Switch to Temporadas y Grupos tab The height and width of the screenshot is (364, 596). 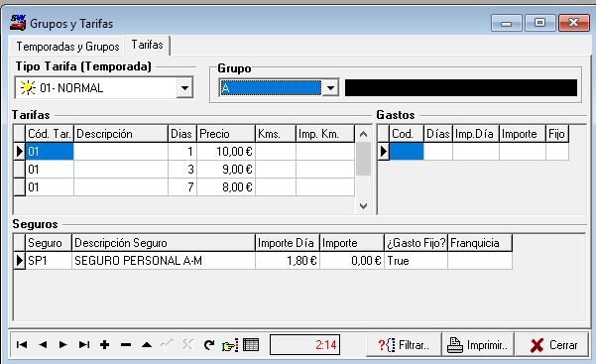(x=67, y=47)
